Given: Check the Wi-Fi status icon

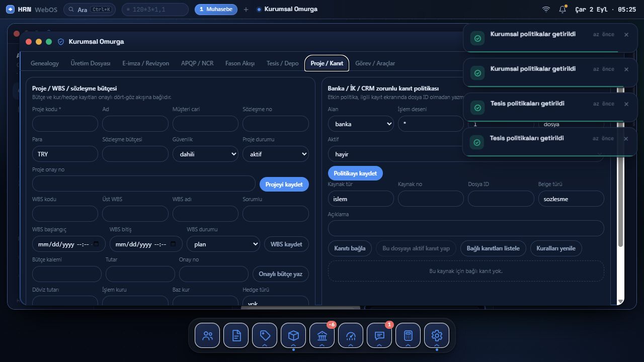Looking at the screenshot, I should click(546, 10).
